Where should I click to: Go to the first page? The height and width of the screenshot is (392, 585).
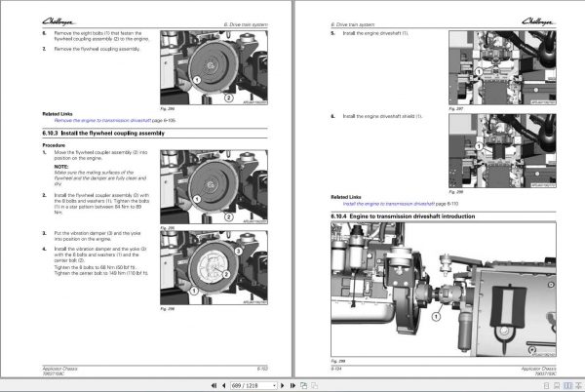214,385
